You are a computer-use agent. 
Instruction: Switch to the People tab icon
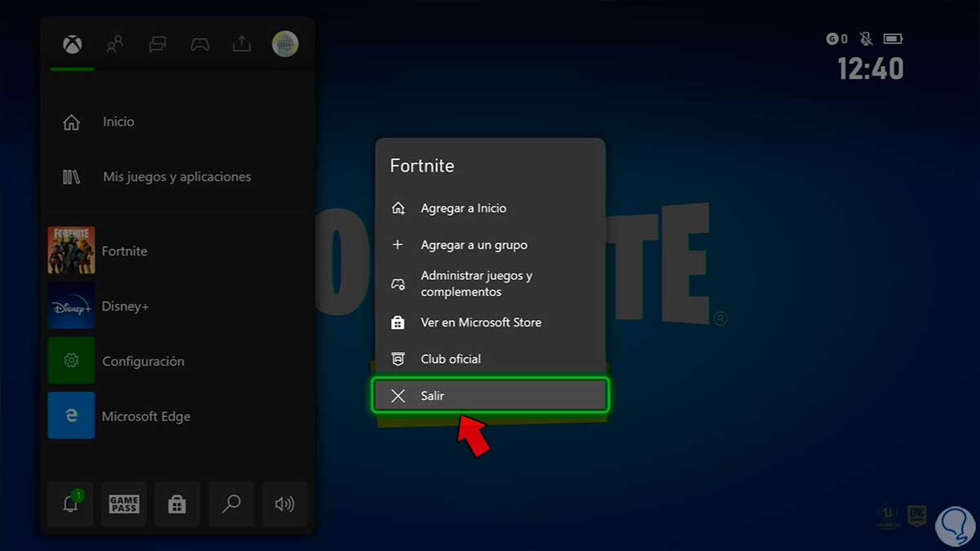[x=115, y=44]
